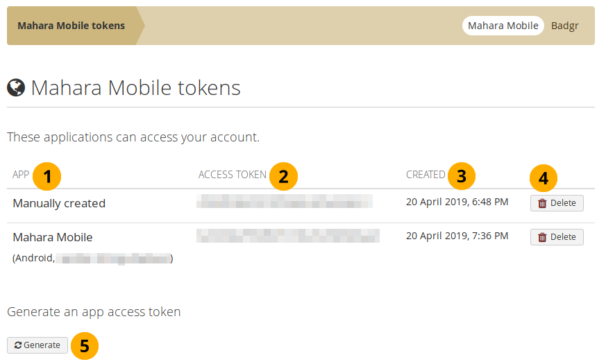Image resolution: width=606 pixels, height=364 pixels.
Task: Click the CREATED column header
Action: coord(426,175)
